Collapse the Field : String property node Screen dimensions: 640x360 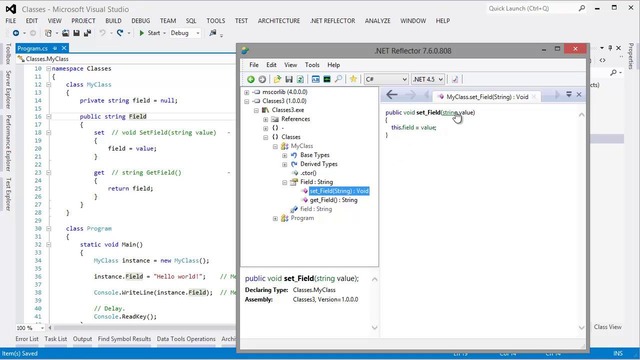coord(284,182)
